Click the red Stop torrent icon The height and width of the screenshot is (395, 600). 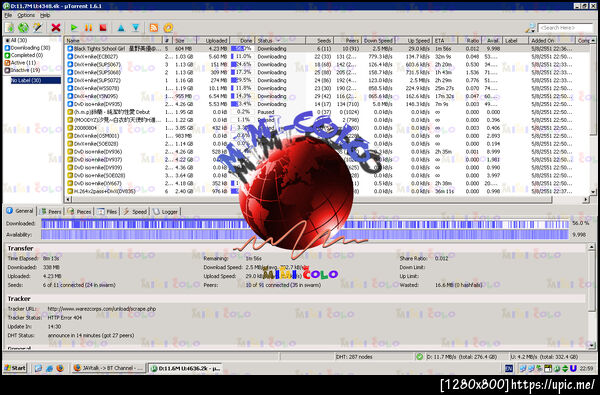tap(103, 28)
